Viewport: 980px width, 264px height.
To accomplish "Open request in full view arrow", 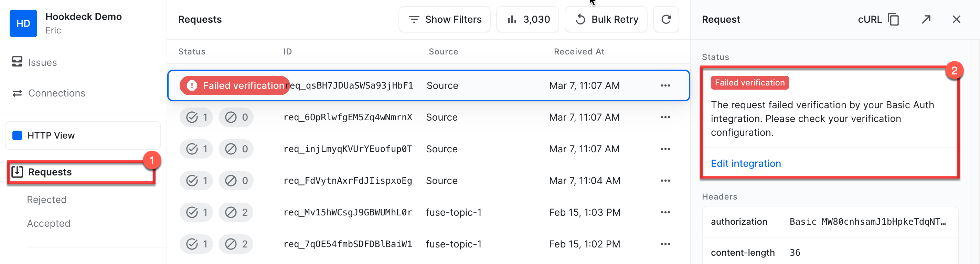I will pyautogui.click(x=926, y=19).
